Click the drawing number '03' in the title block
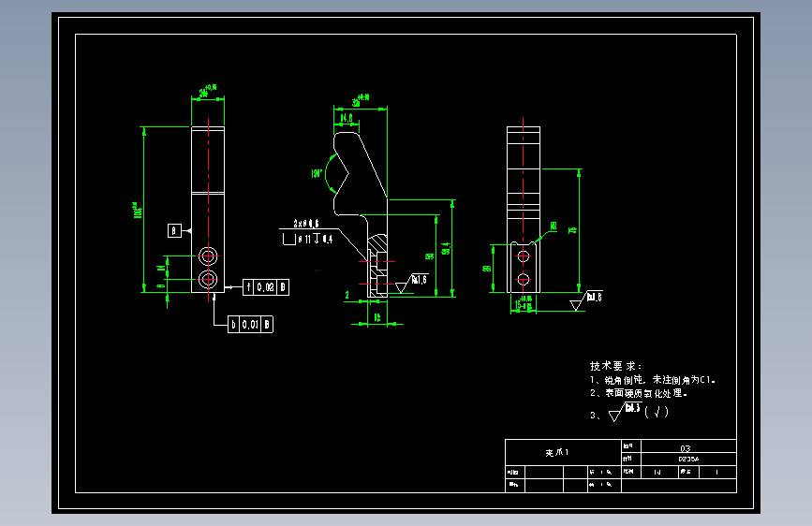This screenshot has height=526, width=812. (686, 448)
